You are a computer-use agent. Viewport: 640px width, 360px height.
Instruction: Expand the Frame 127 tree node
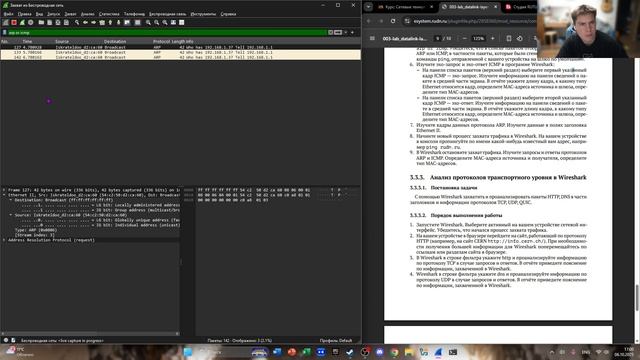[4, 190]
